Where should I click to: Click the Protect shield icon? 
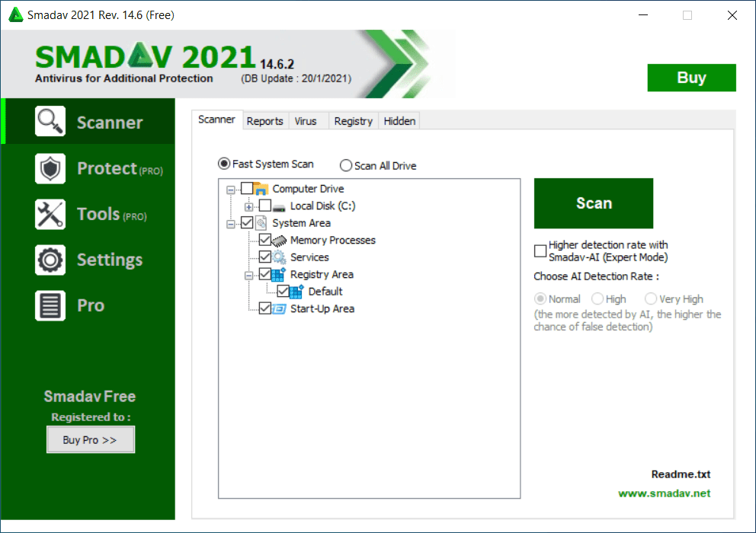point(50,168)
